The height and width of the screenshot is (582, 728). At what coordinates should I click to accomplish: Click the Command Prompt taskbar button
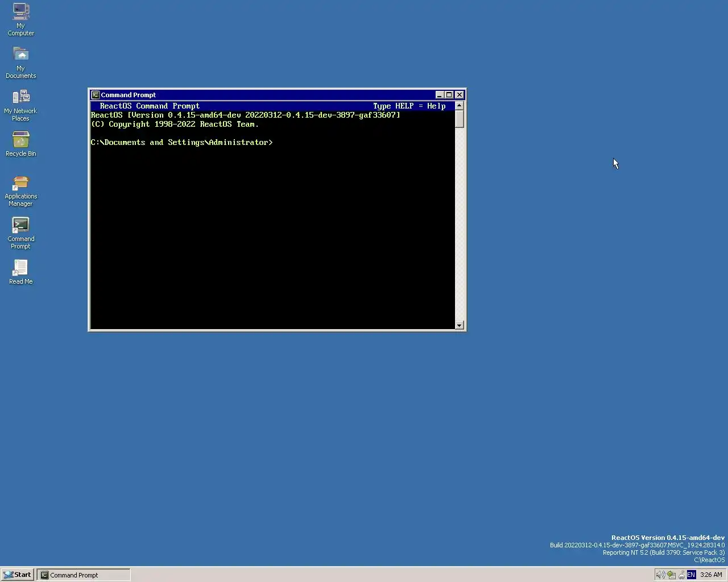[x=84, y=575]
